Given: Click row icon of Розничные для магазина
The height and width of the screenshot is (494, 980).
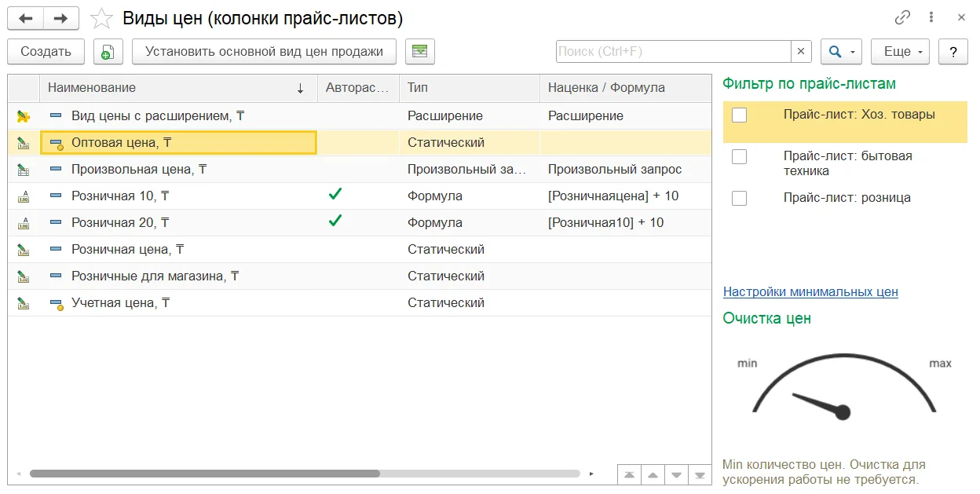Looking at the screenshot, I should [x=24, y=276].
